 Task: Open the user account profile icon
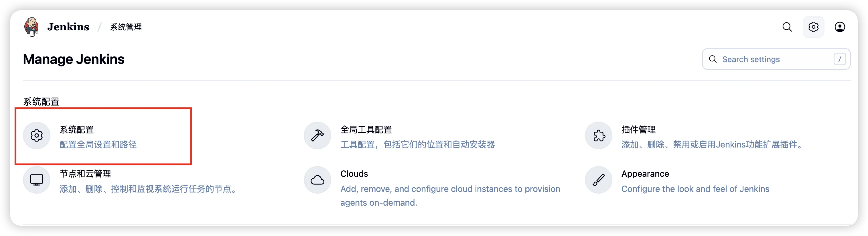tap(840, 27)
